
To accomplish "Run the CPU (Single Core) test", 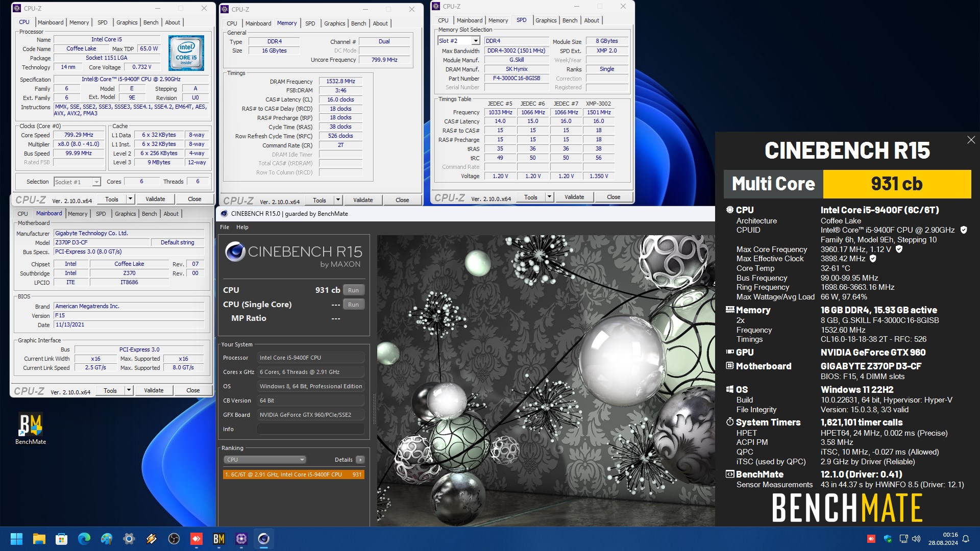I will coord(353,305).
